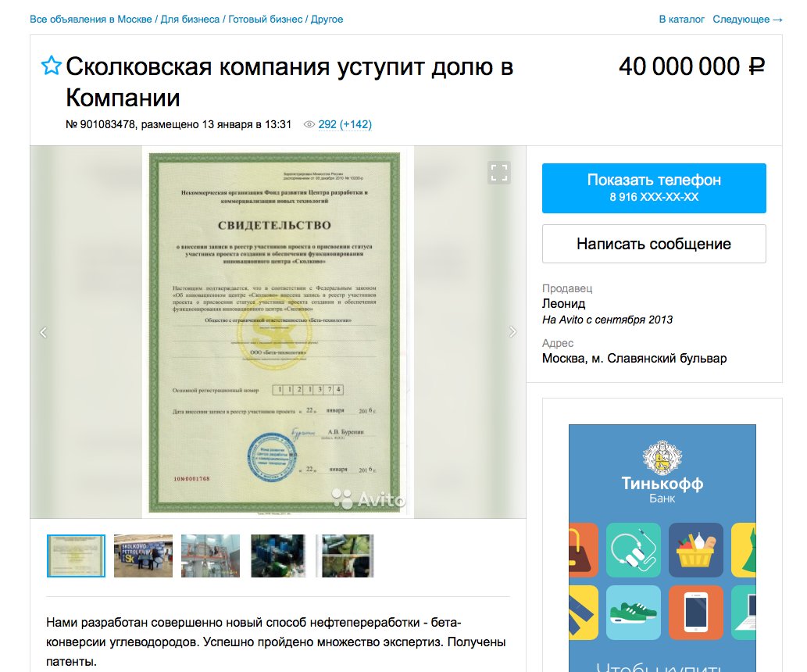807x672 pixels.
Task: Open Для бизнеса breadcrumb link
Action: 190,19
